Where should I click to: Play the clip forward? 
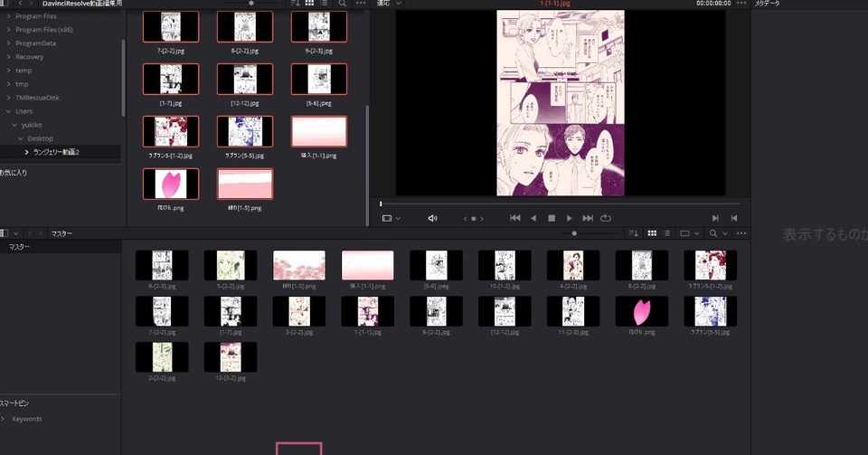pyautogui.click(x=569, y=219)
